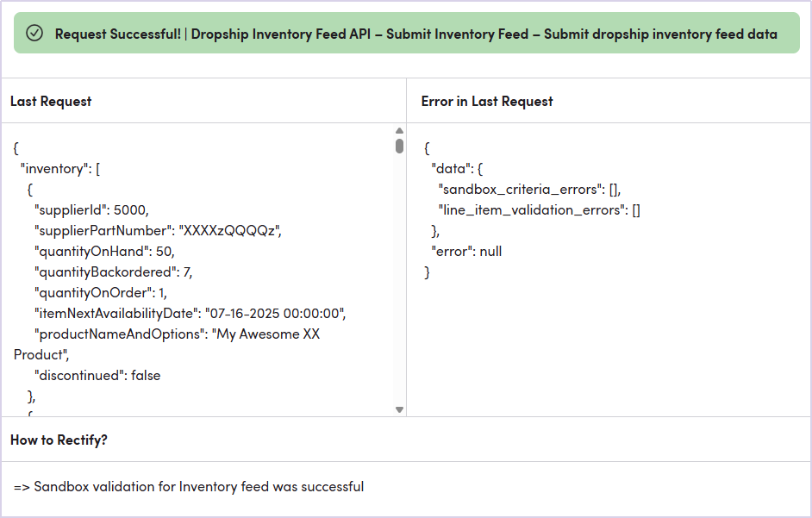This screenshot has height=518, width=812.
Task: Click the productNameAndOptions line
Action: click(x=177, y=334)
